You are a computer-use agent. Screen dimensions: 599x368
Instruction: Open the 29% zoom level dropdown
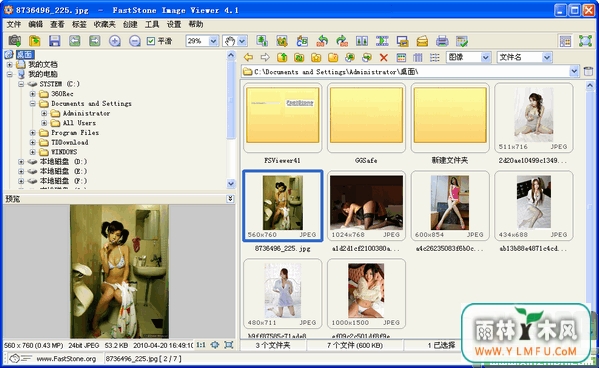tap(214, 41)
